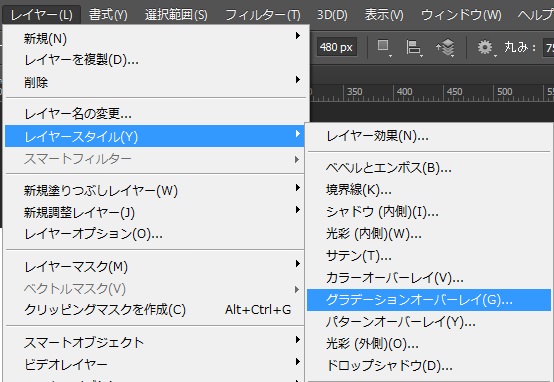Viewport: 554px width, 382px height.
Task: Choose パターンオーバーレイ(Y)... style
Action: point(429,322)
